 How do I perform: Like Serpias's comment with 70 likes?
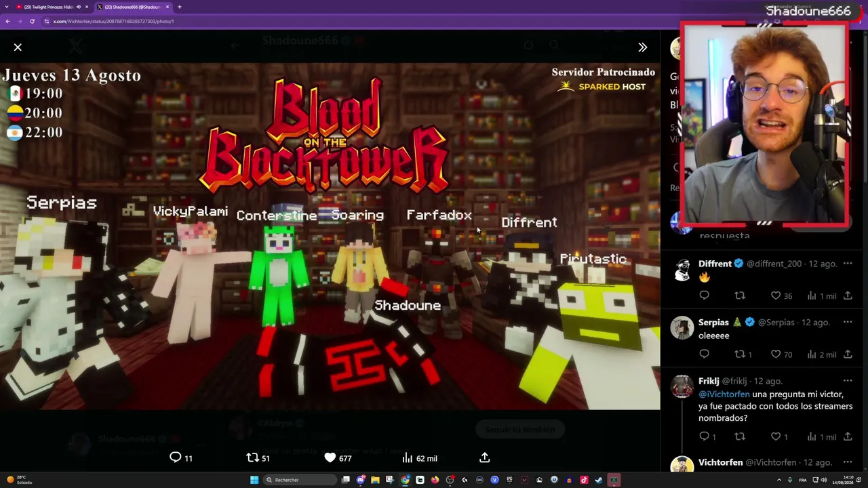coord(781,354)
